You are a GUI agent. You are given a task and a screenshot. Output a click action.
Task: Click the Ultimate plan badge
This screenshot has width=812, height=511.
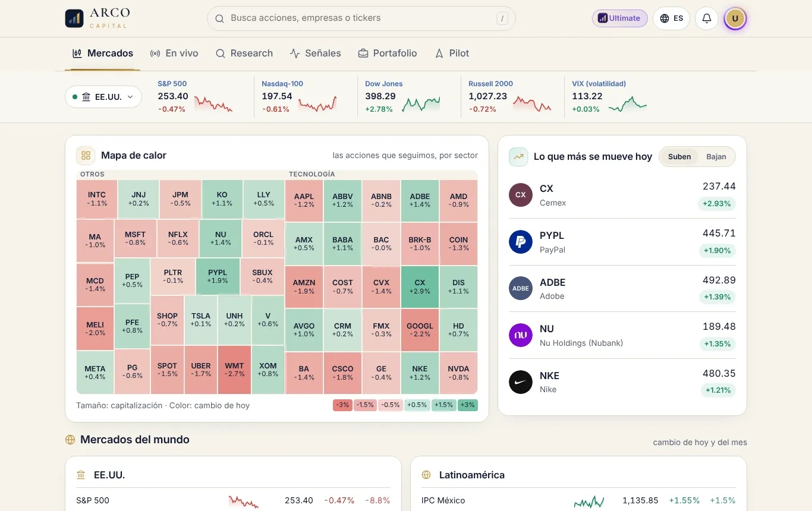[619, 18]
